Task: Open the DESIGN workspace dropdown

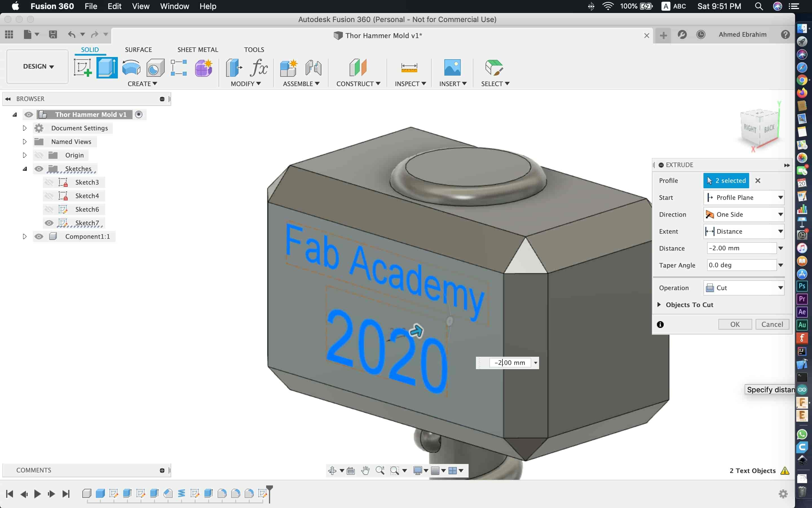Action: click(x=38, y=67)
